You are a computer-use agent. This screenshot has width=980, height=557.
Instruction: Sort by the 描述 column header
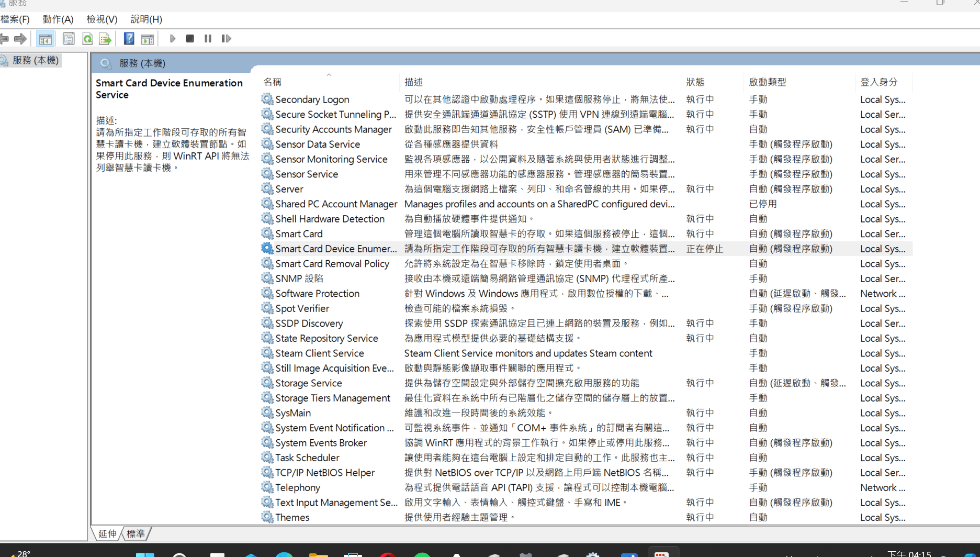(540, 82)
